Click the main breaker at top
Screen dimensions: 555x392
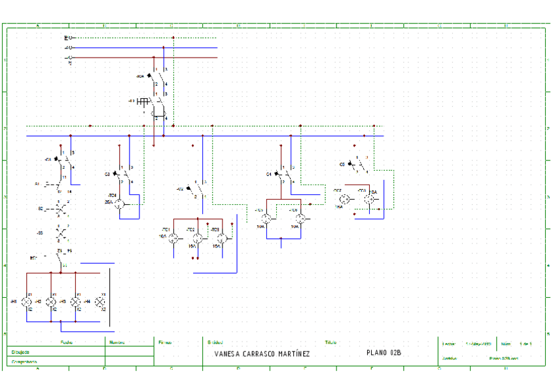pos(156,79)
